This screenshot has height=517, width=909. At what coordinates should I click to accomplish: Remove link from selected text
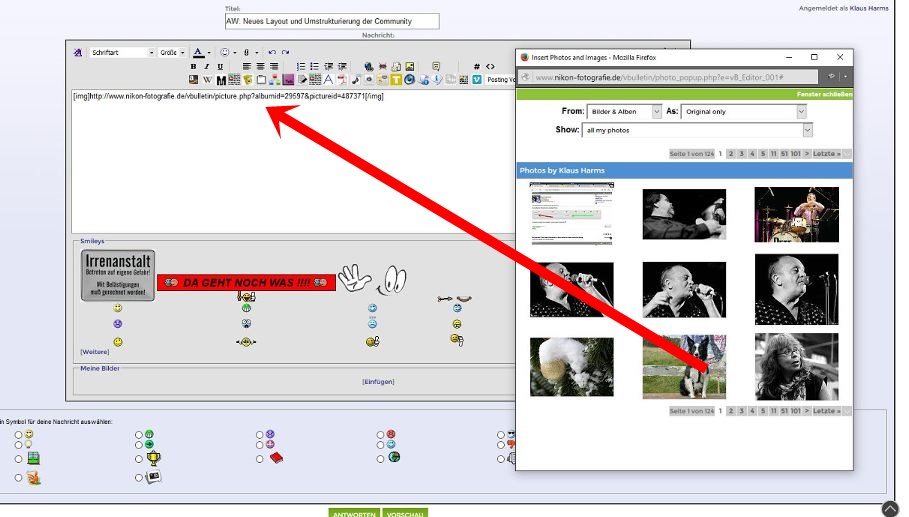point(383,67)
